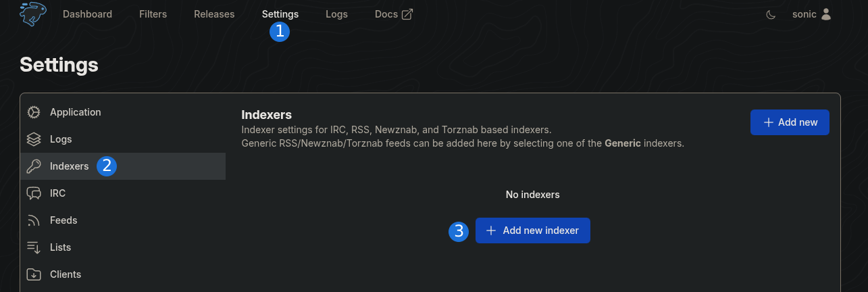Open Docs external link
The width and height of the screenshot is (868, 292).
pos(394,14)
